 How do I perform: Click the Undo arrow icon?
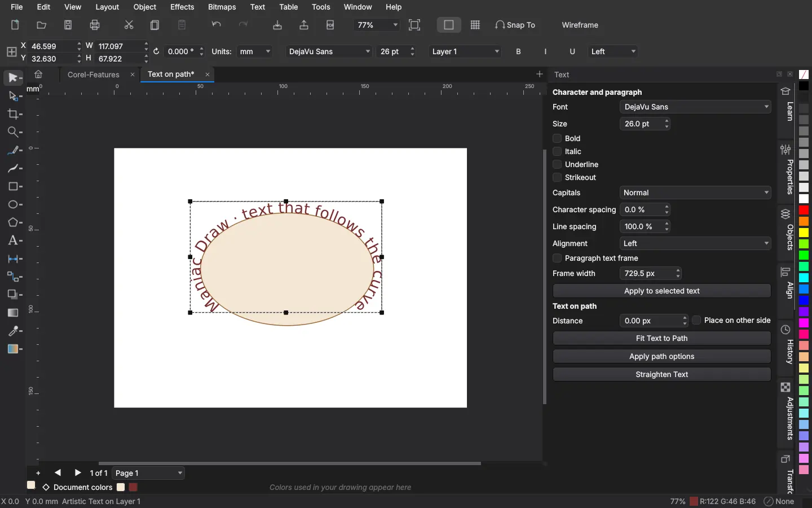tap(217, 25)
